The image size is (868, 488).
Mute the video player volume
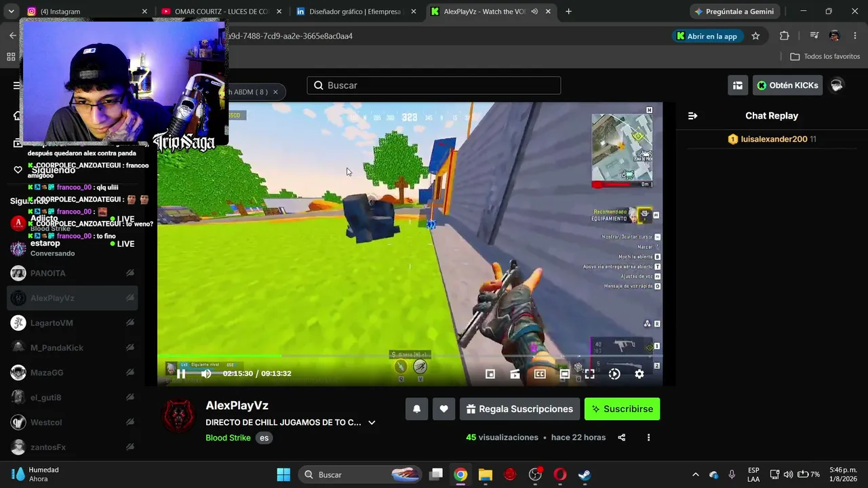[x=206, y=373]
